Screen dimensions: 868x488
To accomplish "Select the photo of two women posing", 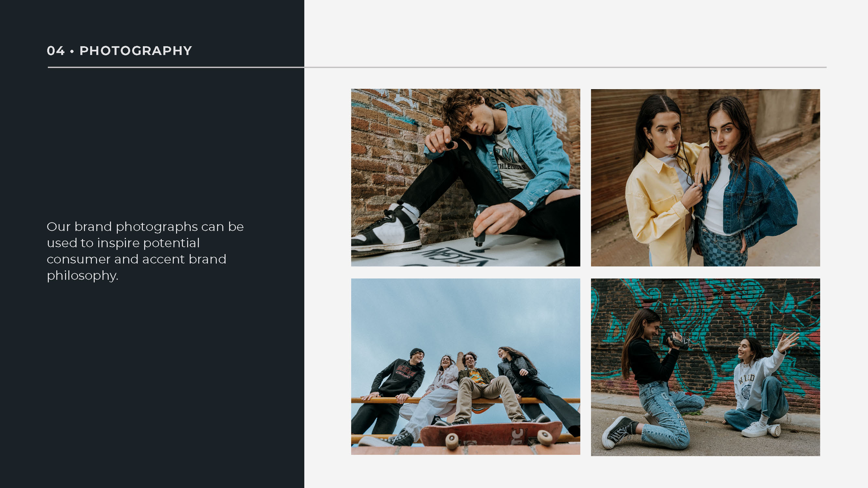I will click(x=705, y=178).
